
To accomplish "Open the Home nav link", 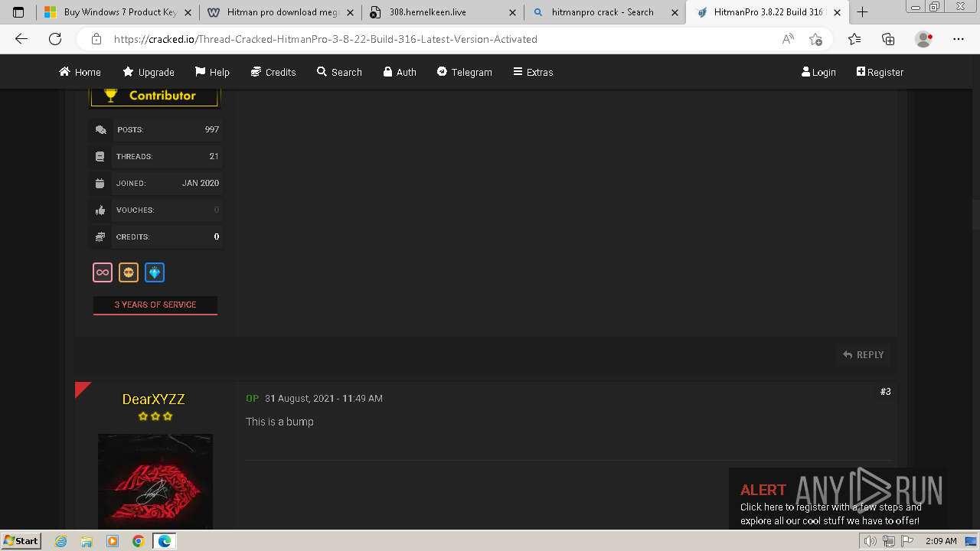I will [x=80, y=72].
